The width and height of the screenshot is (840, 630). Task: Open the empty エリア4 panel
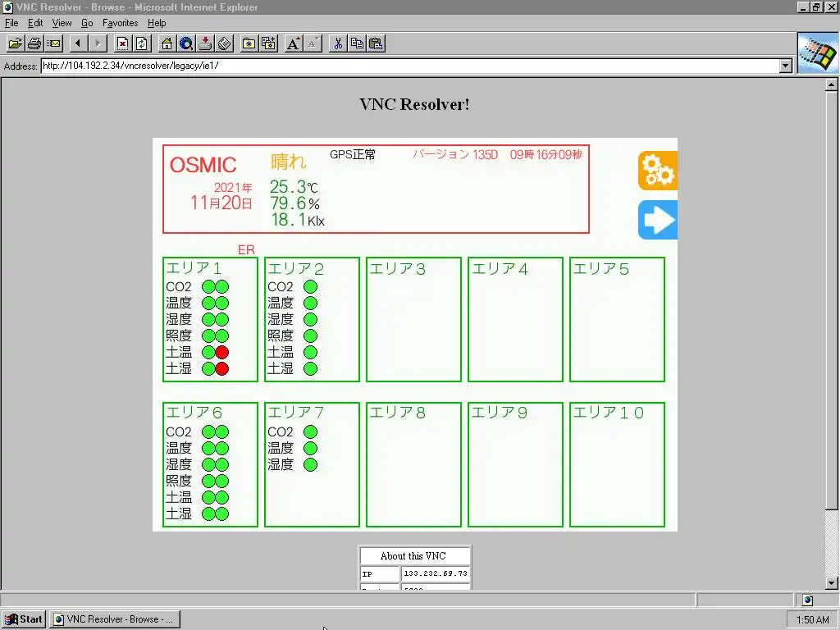coord(515,319)
